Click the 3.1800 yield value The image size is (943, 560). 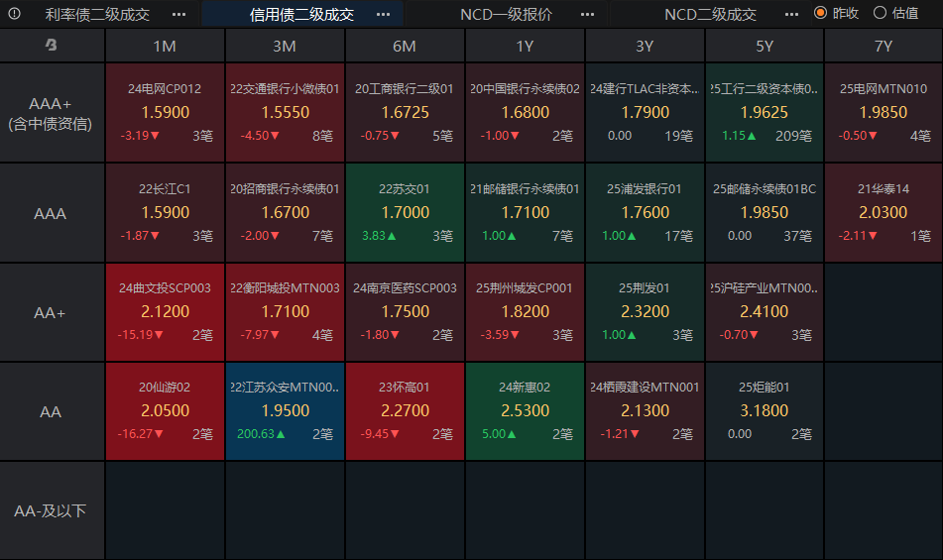point(765,411)
